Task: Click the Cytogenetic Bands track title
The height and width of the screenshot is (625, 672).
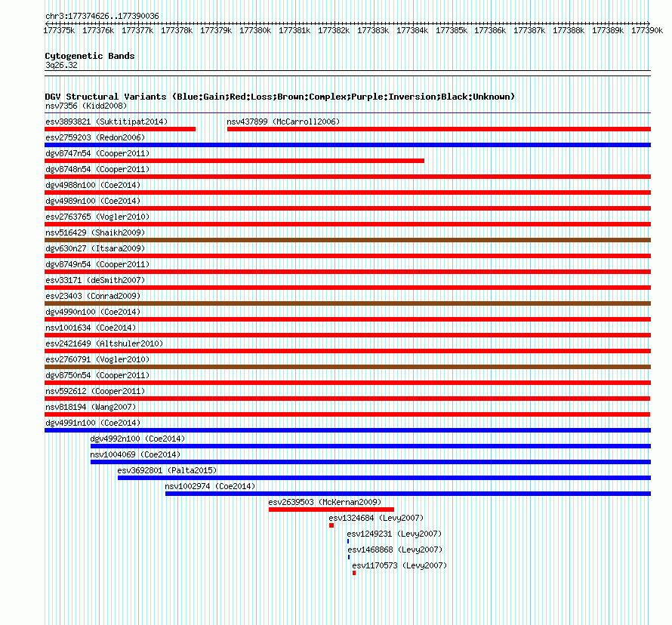Action: pyautogui.click(x=90, y=56)
